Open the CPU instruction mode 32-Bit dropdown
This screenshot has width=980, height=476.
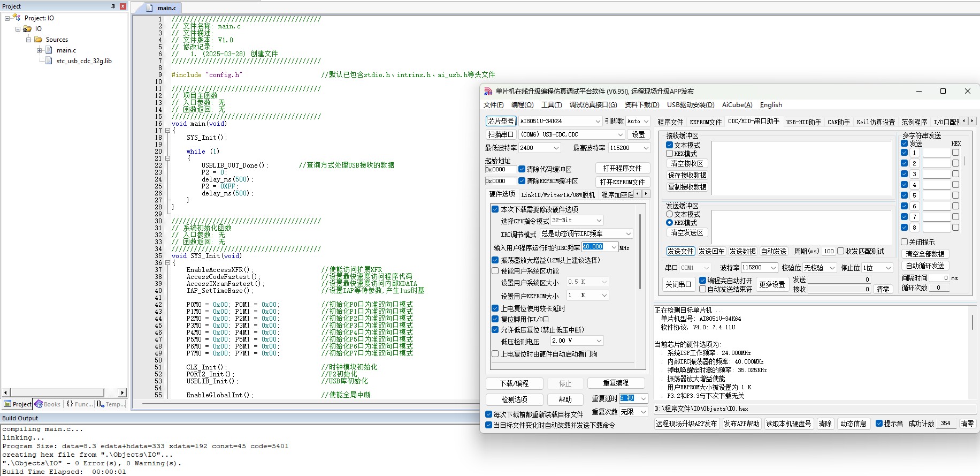coord(577,221)
